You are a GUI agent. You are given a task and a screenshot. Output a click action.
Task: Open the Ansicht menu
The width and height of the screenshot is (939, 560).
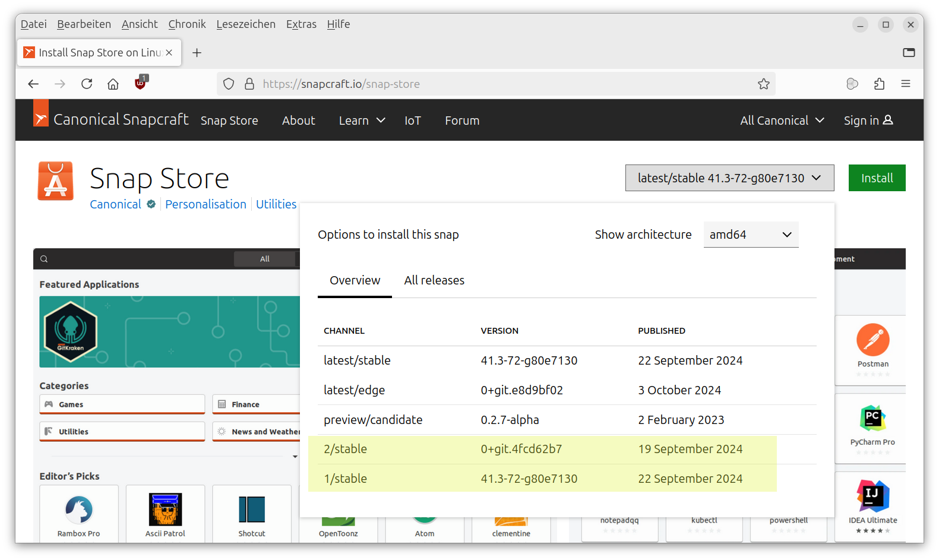pos(140,24)
